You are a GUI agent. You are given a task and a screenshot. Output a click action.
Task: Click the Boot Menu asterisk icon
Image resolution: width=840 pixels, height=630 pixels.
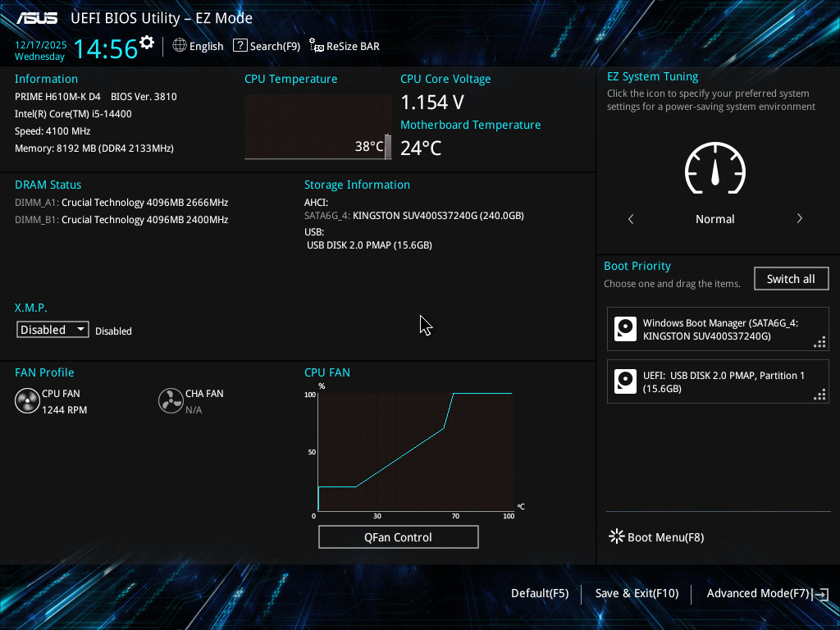617,536
